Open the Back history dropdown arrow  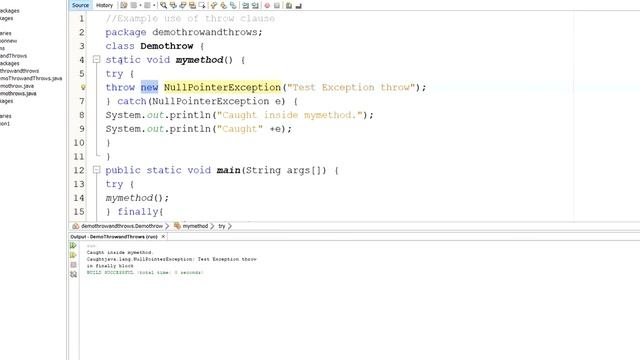point(140,5)
